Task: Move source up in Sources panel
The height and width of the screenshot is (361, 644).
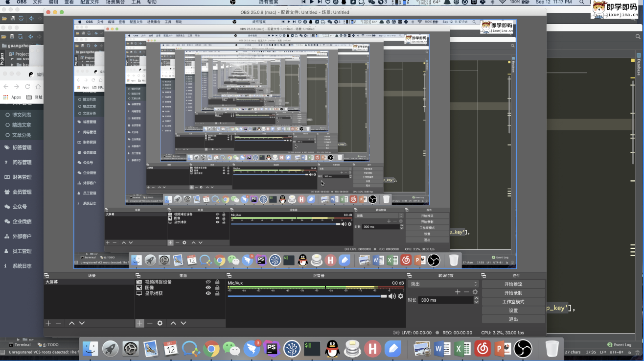Action: [x=173, y=323]
